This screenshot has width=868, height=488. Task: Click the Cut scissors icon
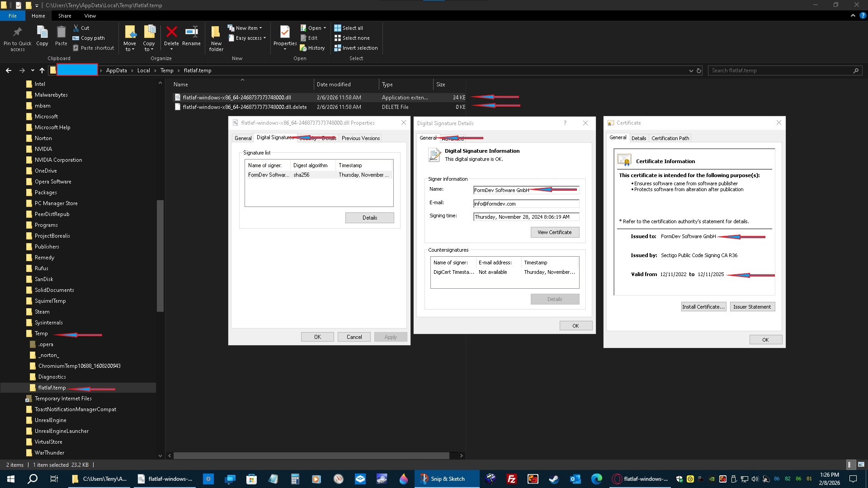[76, 28]
